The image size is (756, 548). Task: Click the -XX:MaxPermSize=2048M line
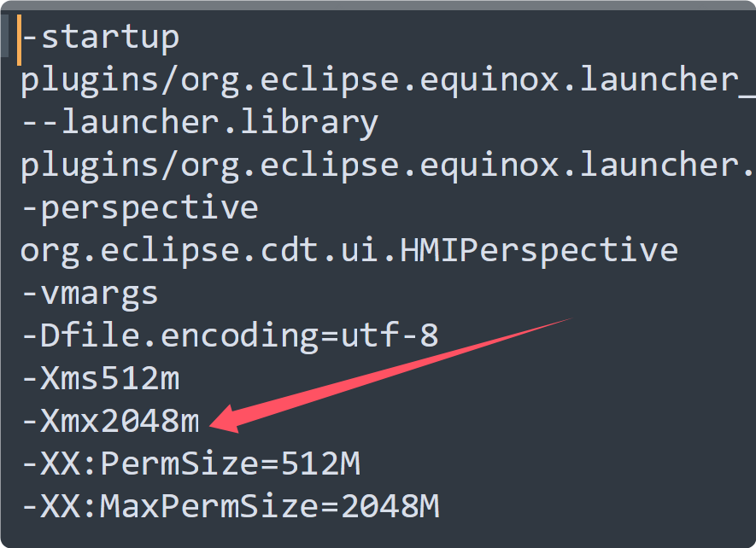(x=230, y=506)
